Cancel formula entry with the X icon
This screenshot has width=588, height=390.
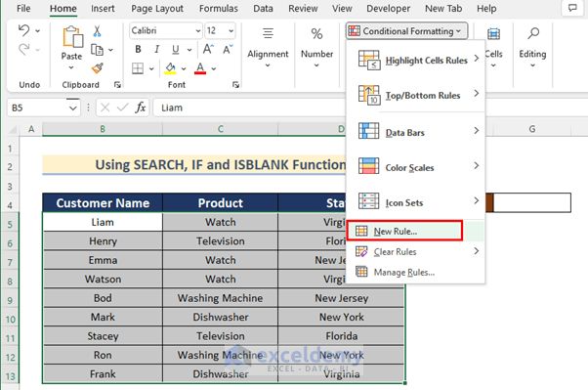tap(105, 108)
